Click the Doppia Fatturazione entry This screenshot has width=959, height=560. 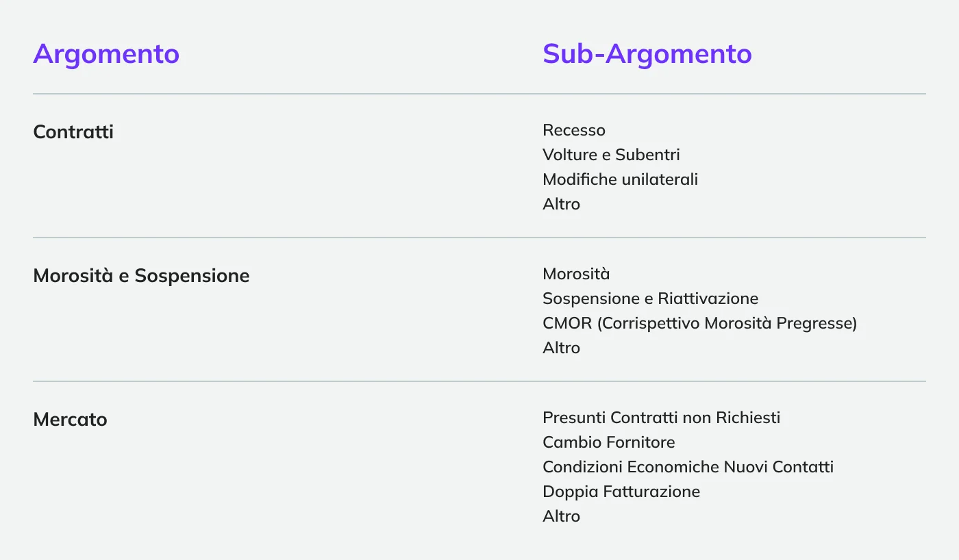click(x=621, y=492)
